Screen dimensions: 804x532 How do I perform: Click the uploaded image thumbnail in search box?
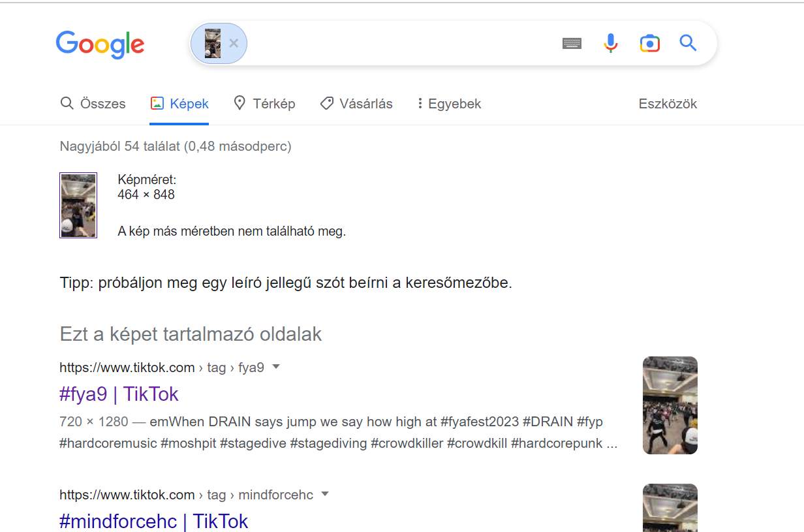pyautogui.click(x=212, y=44)
